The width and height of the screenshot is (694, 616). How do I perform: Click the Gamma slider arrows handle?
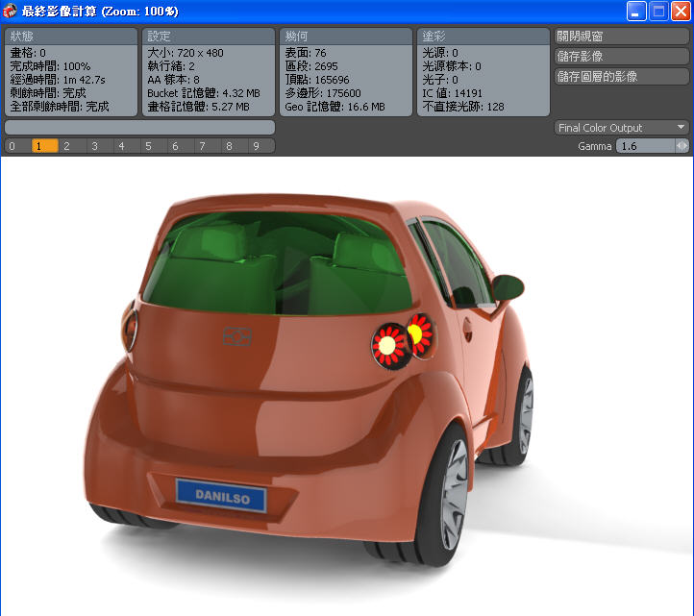pyautogui.click(x=682, y=146)
